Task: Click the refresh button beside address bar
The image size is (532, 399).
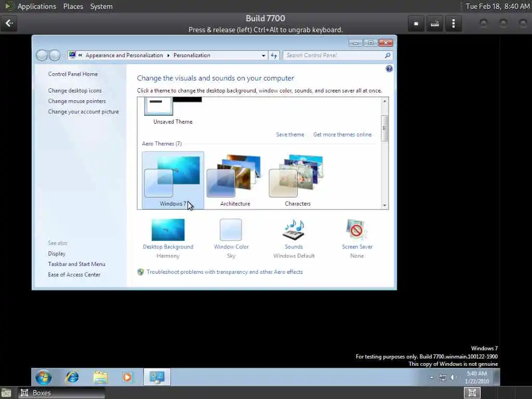Action: tap(274, 55)
